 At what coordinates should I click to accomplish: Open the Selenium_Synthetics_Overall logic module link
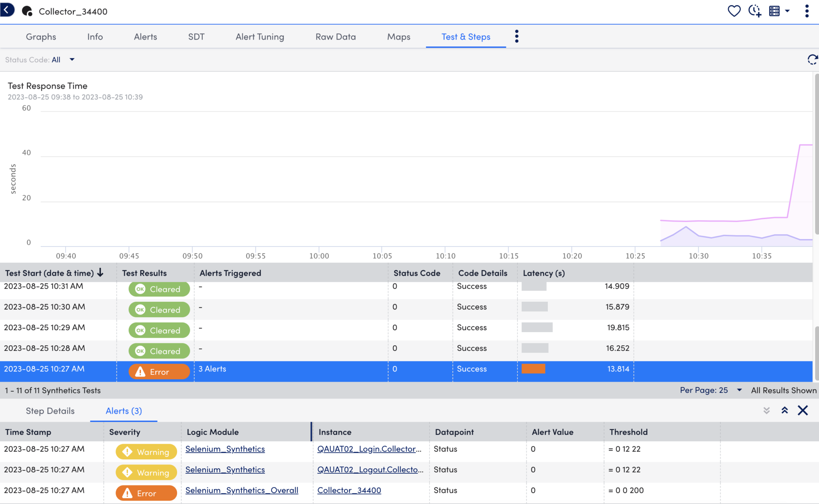coord(242,490)
